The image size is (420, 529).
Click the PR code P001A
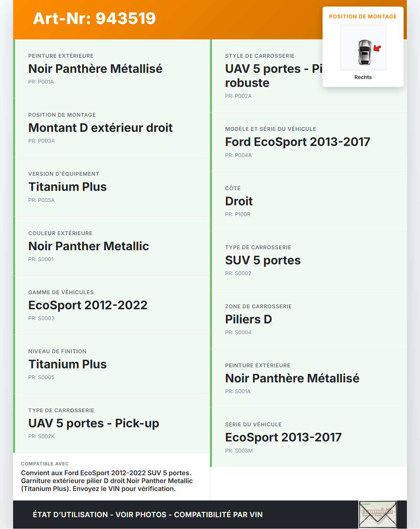click(x=41, y=82)
